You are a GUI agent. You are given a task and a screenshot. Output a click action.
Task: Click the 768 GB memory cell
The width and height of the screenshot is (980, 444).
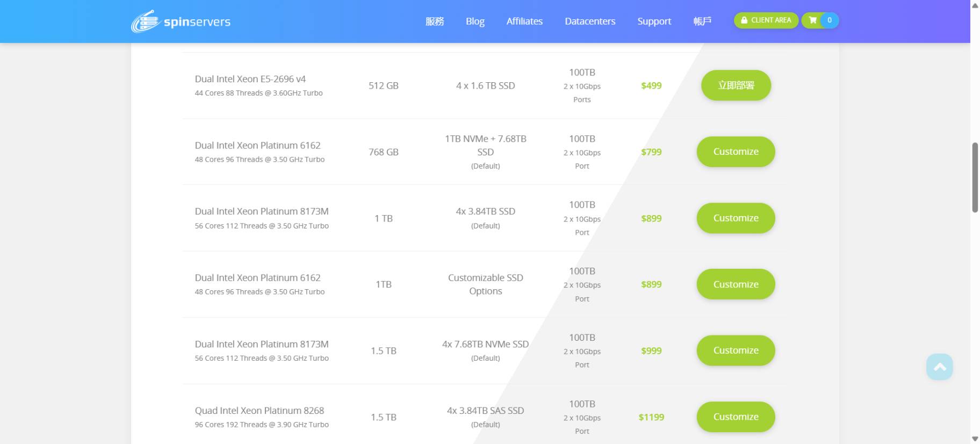pos(384,152)
